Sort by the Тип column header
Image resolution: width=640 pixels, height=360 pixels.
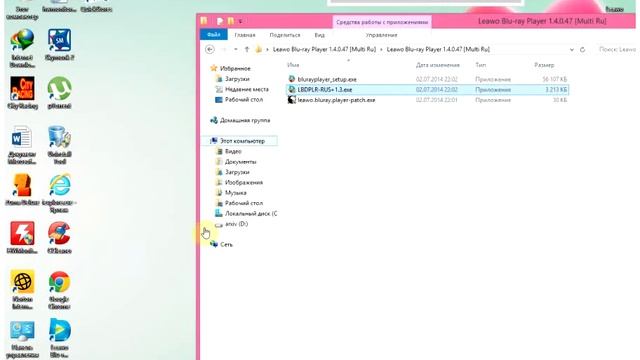point(480,65)
